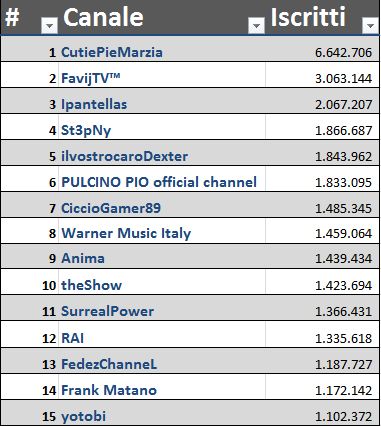Click the Canale column header
The width and height of the screenshot is (381, 426).
103,17
